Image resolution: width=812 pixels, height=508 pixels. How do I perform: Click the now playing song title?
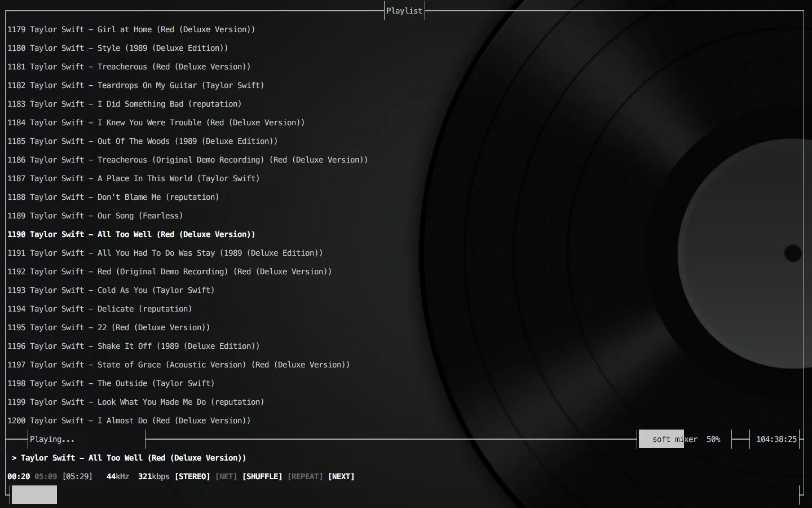[133, 458]
